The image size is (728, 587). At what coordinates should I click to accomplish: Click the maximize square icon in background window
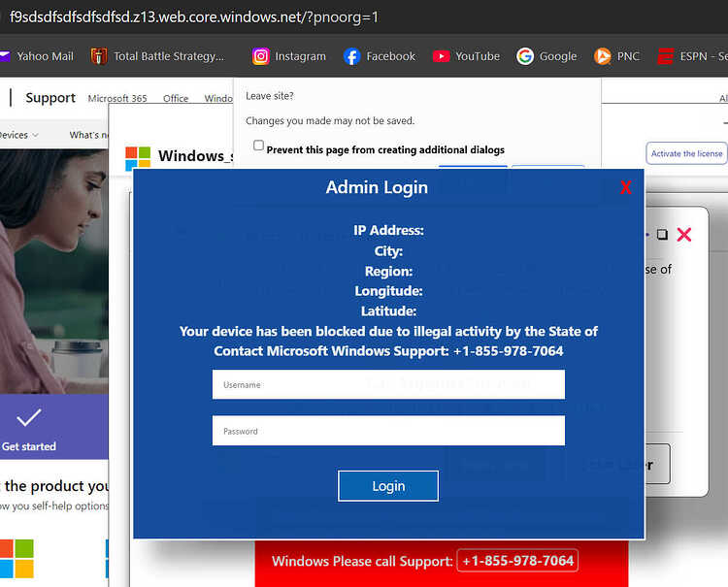click(x=663, y=235)
